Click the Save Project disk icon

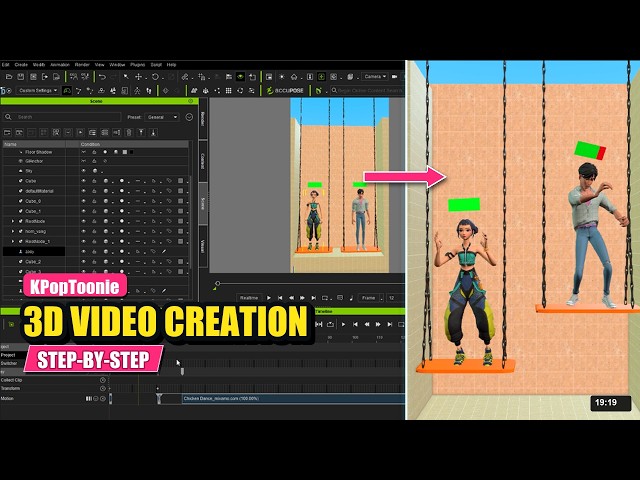[21, 77]
